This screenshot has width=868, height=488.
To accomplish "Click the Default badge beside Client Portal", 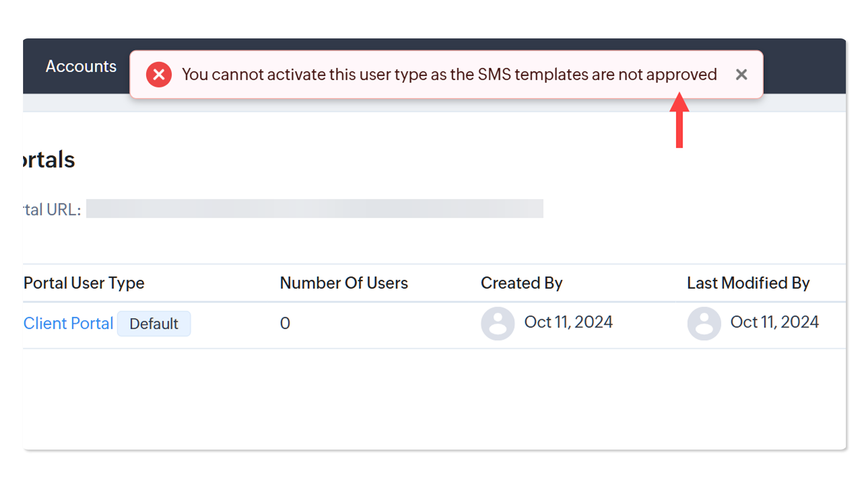I will pyautogui.click(x=154, y=324).
